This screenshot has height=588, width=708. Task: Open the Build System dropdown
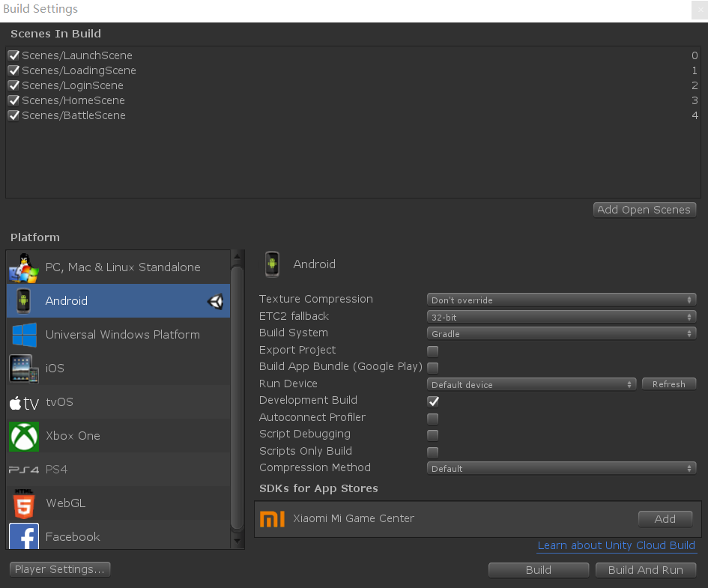click(x=561, y=333)
